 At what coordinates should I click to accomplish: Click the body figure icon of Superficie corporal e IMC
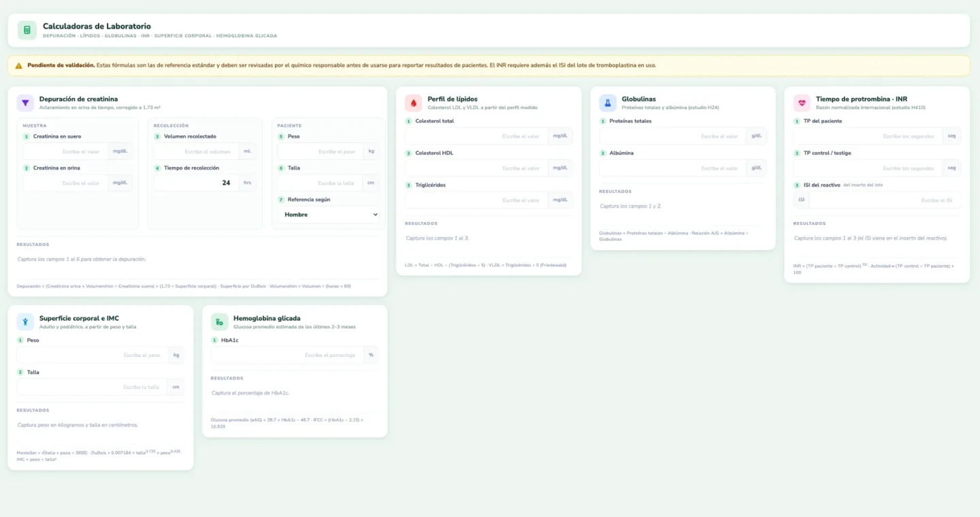(25, 322)
